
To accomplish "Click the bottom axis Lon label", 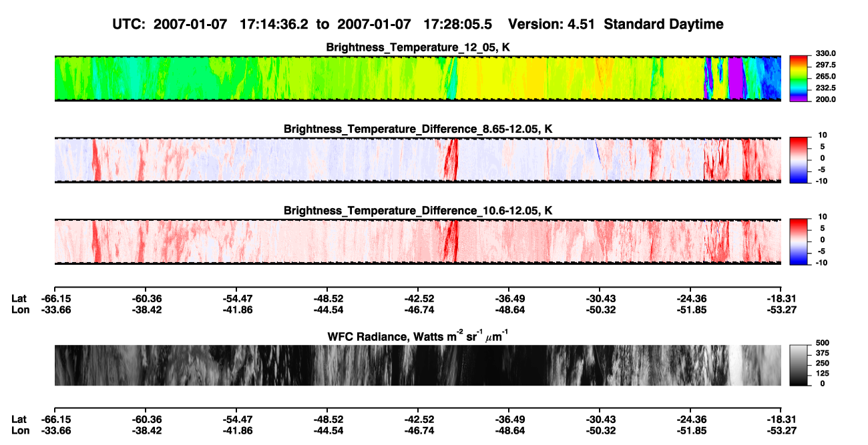I will pyautogui.click(x=20, y=430).
